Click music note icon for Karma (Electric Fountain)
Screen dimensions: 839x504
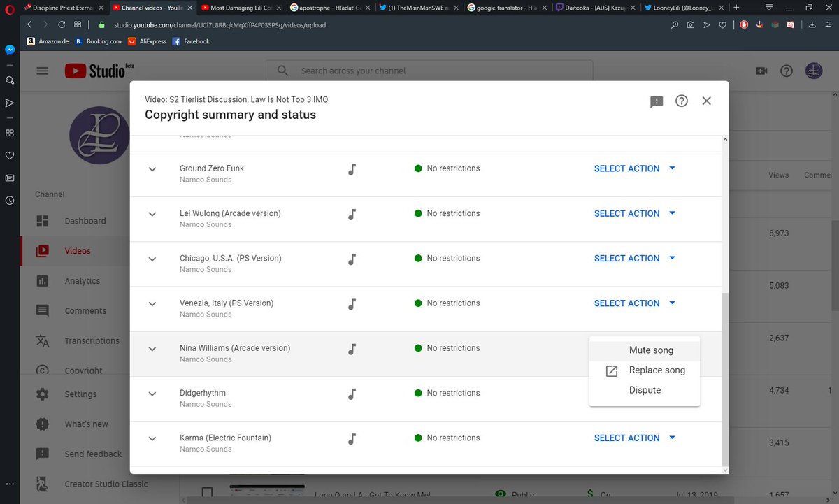tap(352, 438)
